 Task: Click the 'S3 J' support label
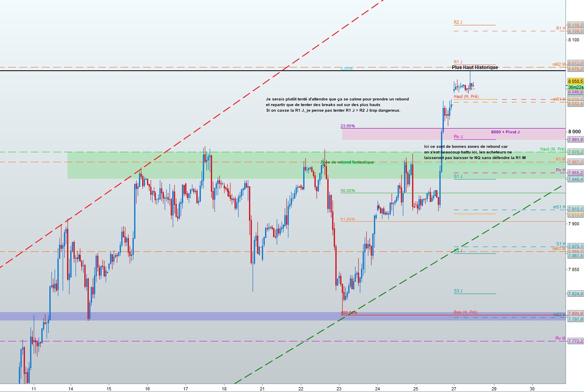(x=458, y=291)
